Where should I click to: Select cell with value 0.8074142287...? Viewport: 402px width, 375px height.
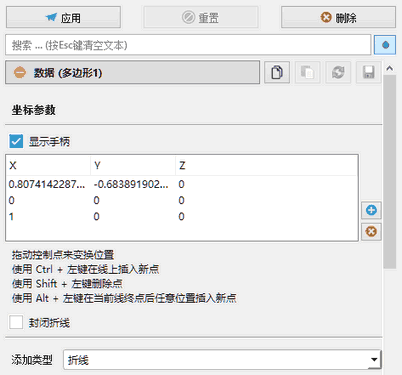coord(47,184)
